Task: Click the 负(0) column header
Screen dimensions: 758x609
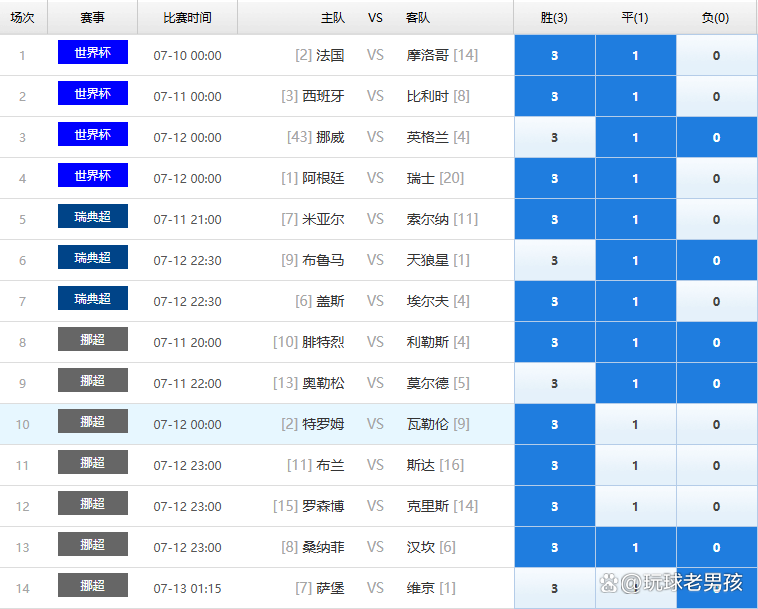Action: (x=715, y=18)
